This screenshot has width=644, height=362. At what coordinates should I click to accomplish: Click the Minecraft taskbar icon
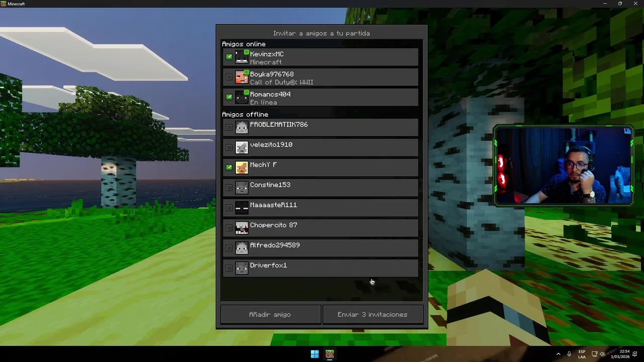point(330,354)
